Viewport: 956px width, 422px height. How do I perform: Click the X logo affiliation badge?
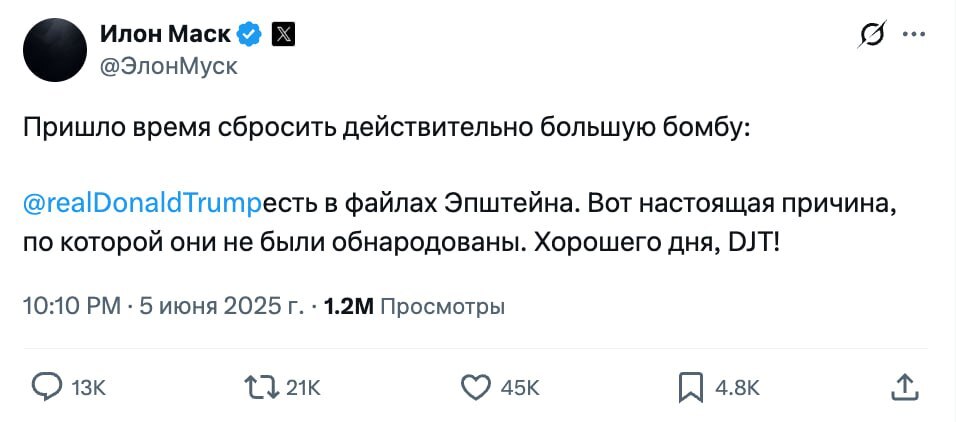pyautogui.click(x=283, y=34)
